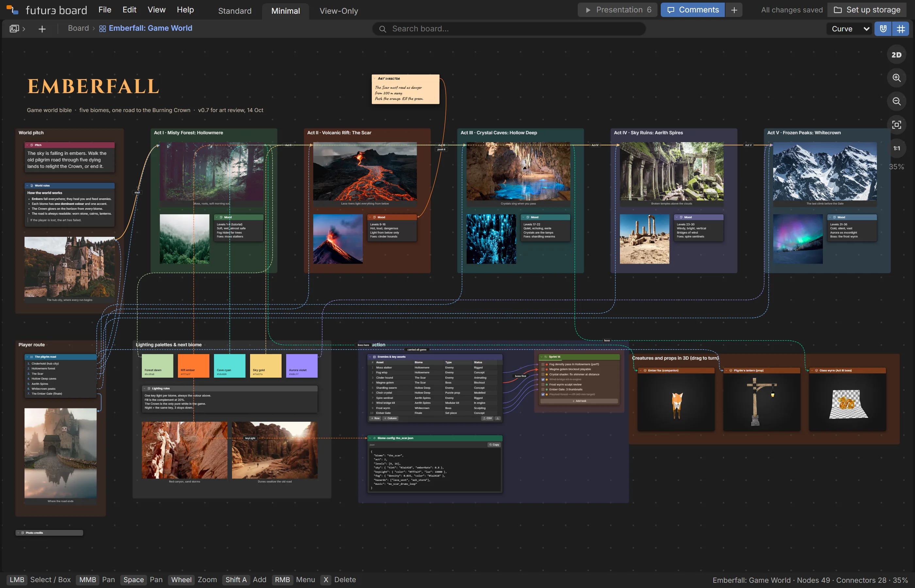Open the image panel icon in toolbar
915x588 pixels.
pos(14,29)
